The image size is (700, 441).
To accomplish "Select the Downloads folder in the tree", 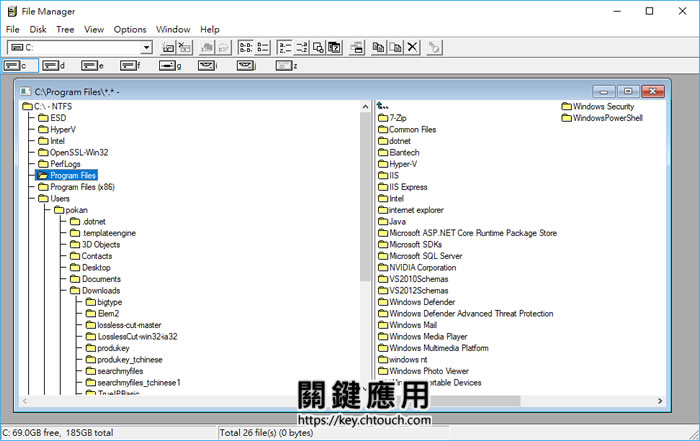I will [100, 290].
